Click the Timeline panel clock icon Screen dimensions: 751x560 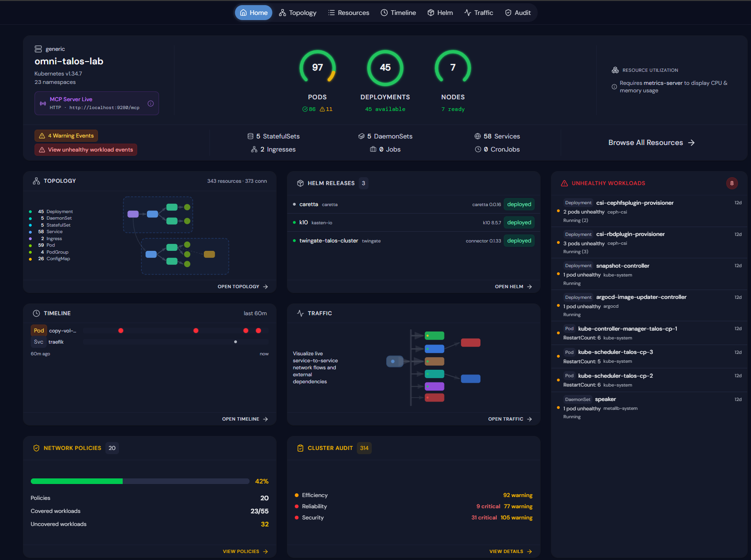point(36,313)
